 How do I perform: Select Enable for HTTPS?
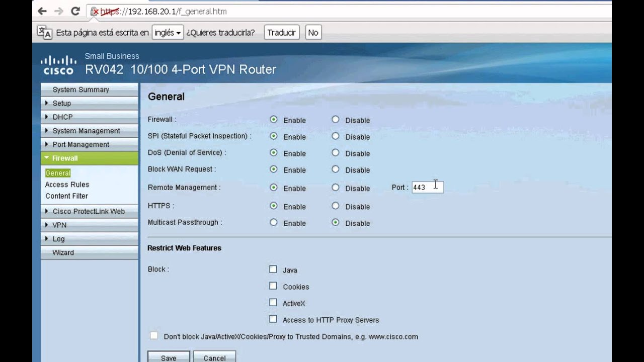tap(274, 206)
